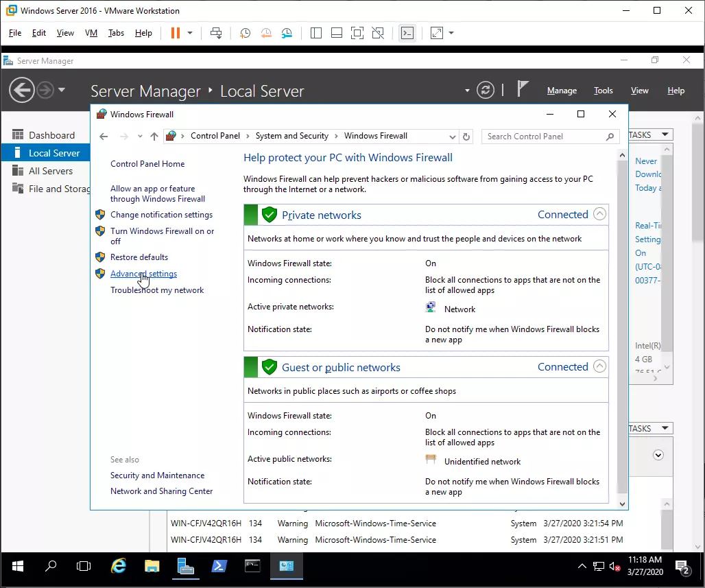Enter VMware full screen mode

click(x=357, y=33)
